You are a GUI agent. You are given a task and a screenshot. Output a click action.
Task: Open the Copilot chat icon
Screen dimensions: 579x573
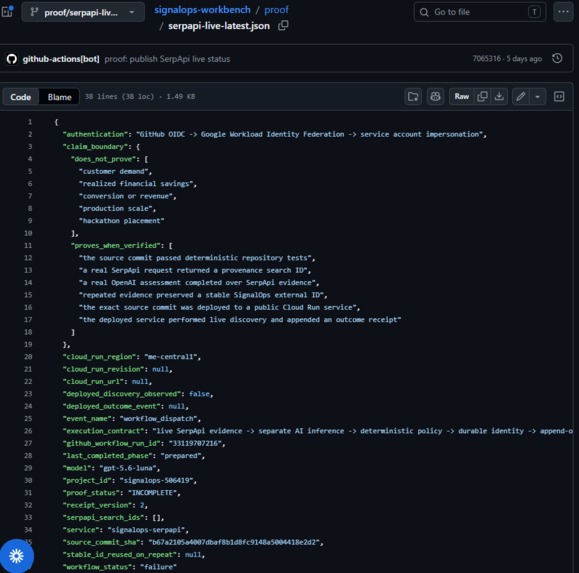coord(435,97)
